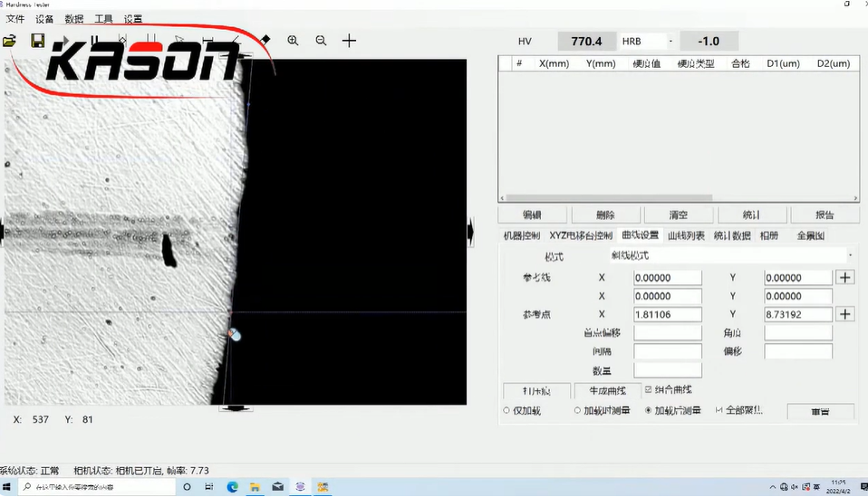The image size is (868, 497).
Task: Launch Microsoft Edge from the taskbar
Action: 233,487
